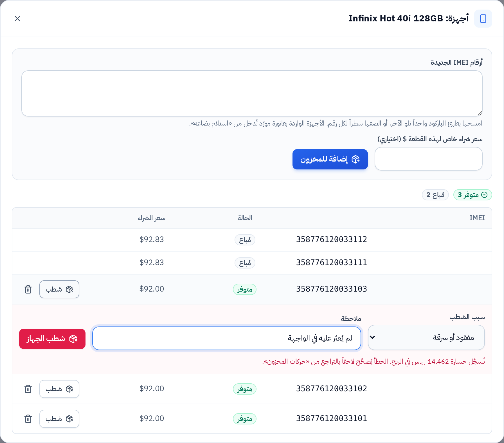This screenshot has width=504, height=443.
Task: Click the IMEI column header
Action: [x=477, y=218]
